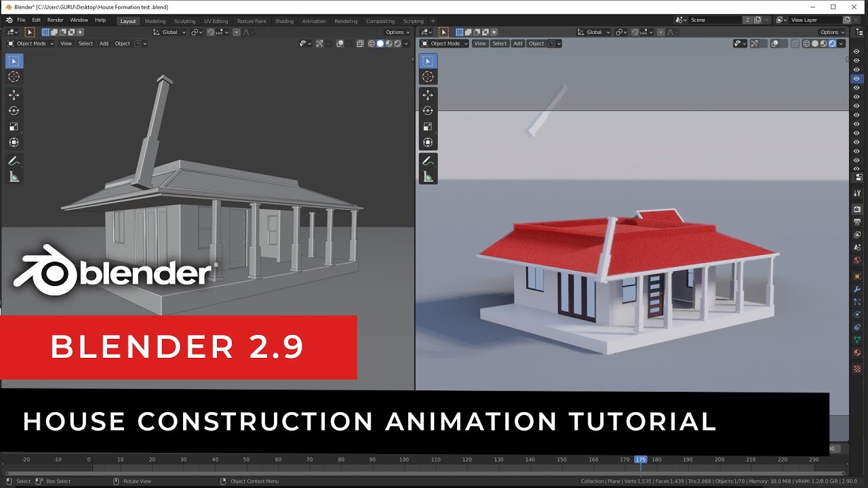Pick the Rotate tool in right viewport
The height and width of the screenshot is (488, 868).
tap(428, 110)
